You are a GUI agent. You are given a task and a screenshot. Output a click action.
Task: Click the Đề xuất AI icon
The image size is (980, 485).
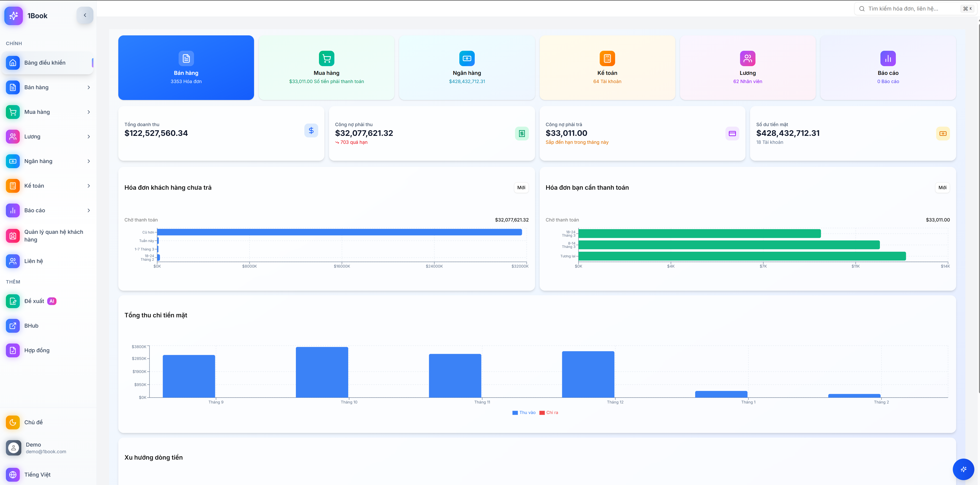click(x=13, y=301)
